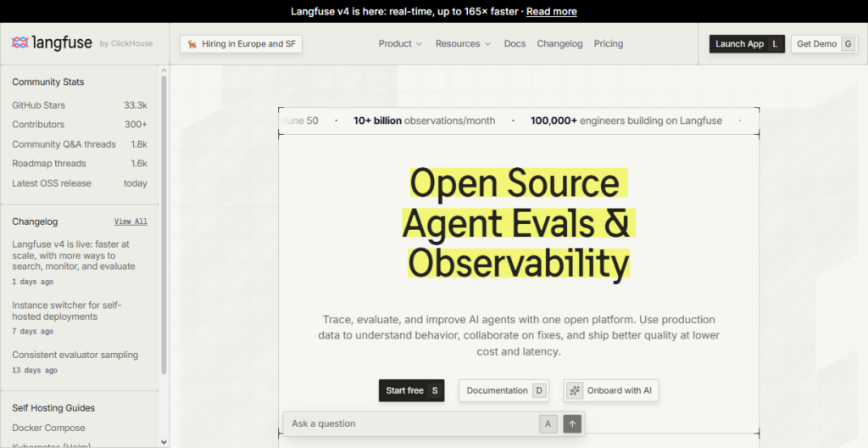This screenshot has height=448, width=868.
Task: Open the Hiring in Europe and SF badge
Action: click(x=241, y=44)
